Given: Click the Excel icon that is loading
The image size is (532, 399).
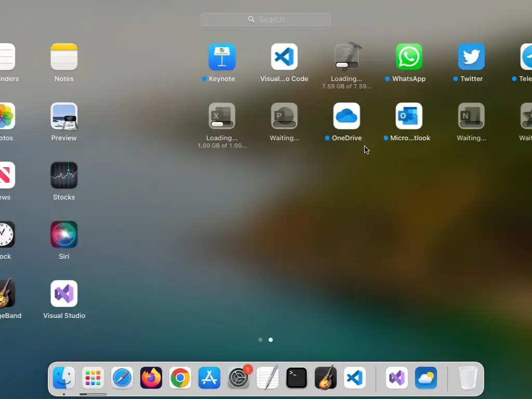Looking at the screenshot, I should [x=222, y=116].
